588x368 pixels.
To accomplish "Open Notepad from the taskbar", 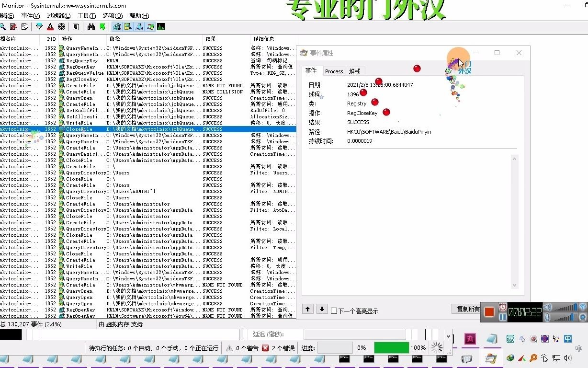I will click(x=491, y=339).
